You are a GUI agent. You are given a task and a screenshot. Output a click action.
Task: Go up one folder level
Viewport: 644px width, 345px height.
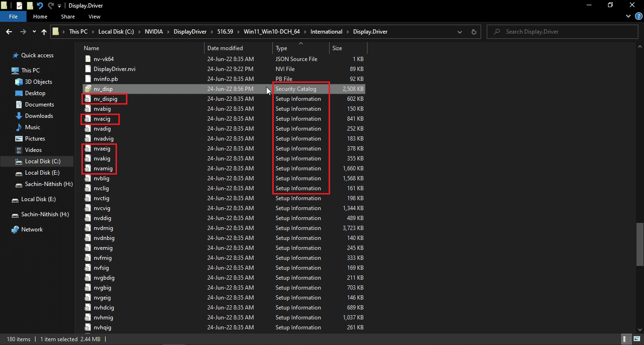(x=44, y=32)
